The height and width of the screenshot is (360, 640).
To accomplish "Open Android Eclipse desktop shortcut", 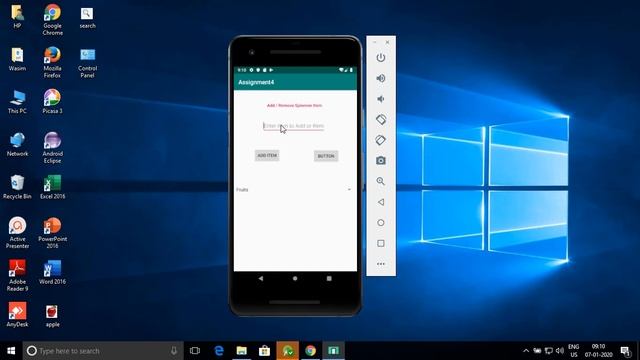I will point(52,147).
